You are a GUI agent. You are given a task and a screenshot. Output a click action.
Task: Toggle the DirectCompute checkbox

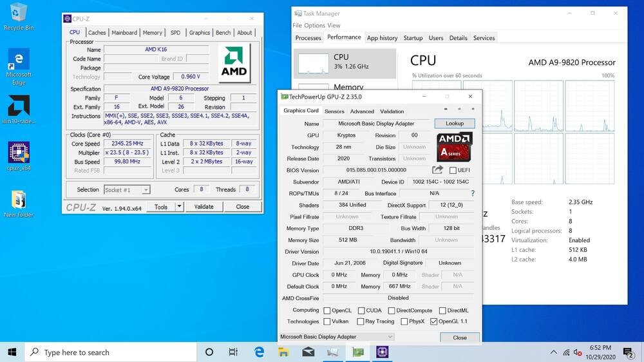[x=392, y=310]
